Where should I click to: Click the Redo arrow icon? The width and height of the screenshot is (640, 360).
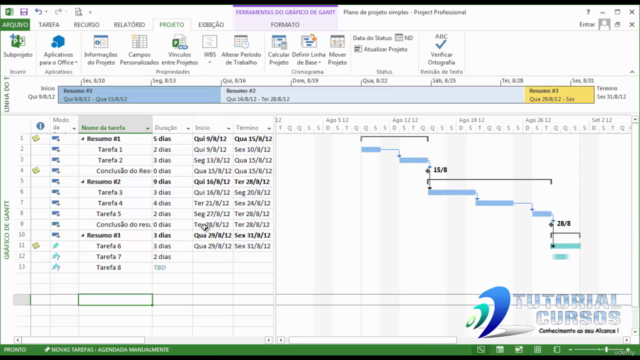coord(58,12)
